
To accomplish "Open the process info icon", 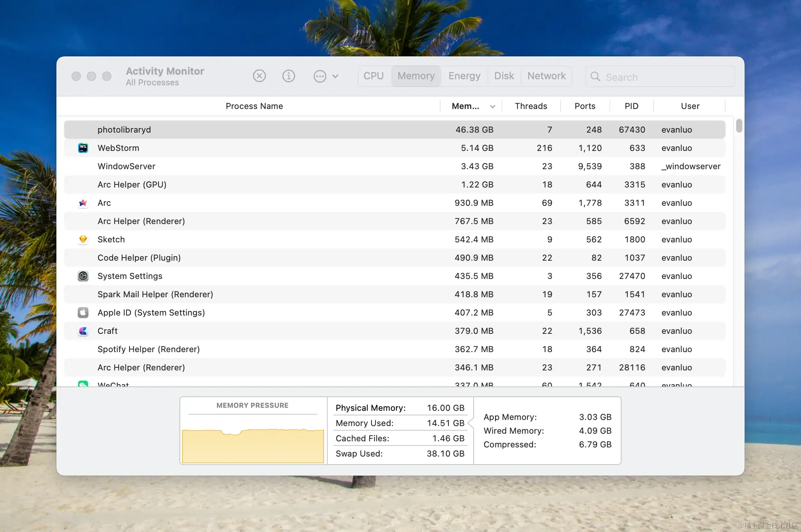I will [x=288, y=76].
